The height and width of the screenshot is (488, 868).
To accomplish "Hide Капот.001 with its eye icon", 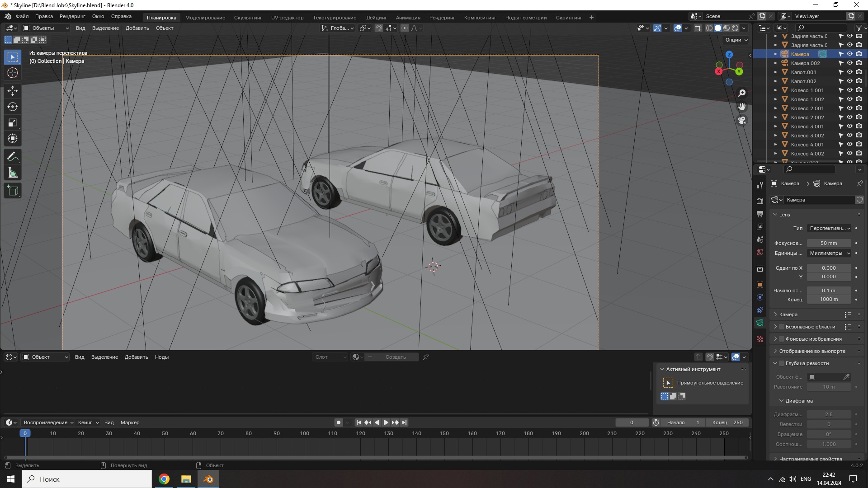I will point(849,72).
